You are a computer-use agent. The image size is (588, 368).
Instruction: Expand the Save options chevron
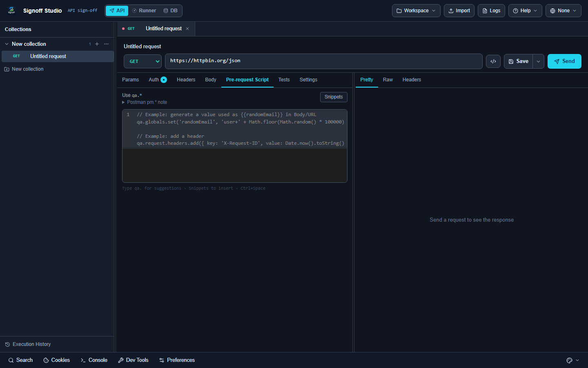tap(539, 61)
